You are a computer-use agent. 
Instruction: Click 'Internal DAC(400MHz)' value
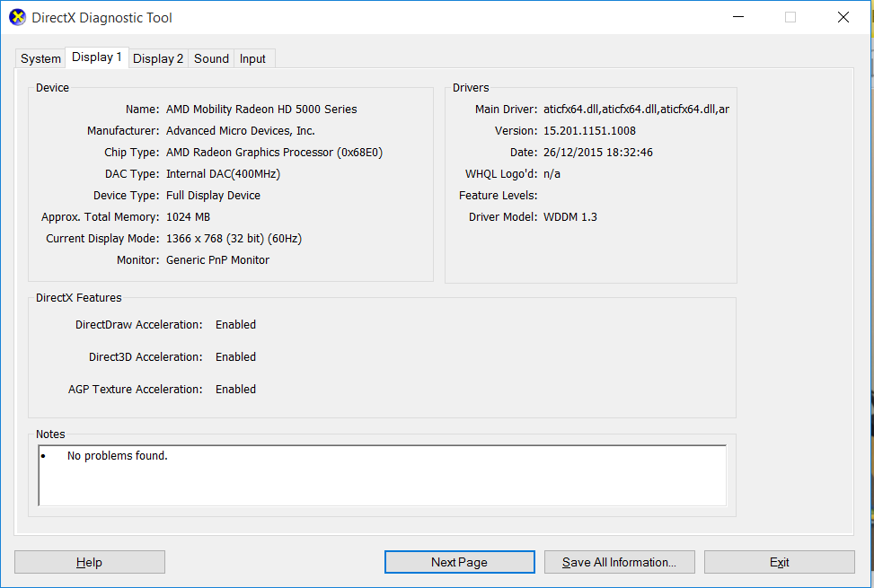223,174
